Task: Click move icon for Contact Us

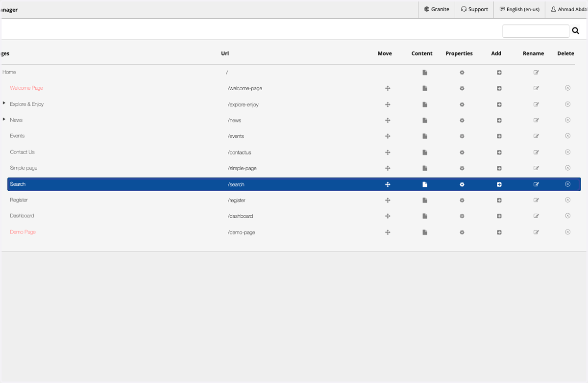Action: click(388, 153)
